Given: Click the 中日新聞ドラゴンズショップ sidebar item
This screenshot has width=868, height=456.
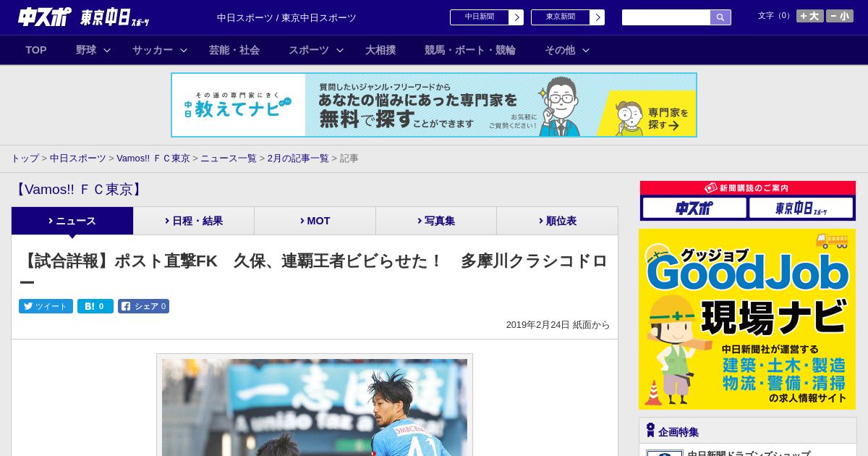Looking at the screenshot, I should pos(749,453).
